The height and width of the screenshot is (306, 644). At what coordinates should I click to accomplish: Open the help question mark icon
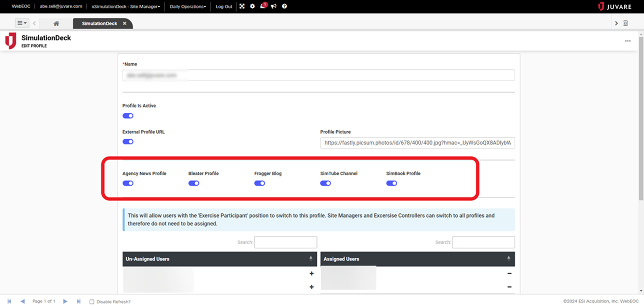(x=284, y=7)
